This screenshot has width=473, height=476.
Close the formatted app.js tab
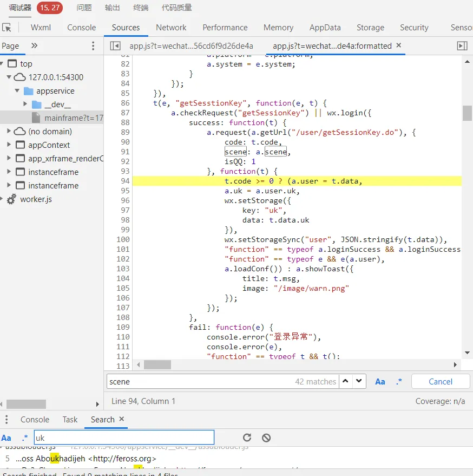(399, 45)
